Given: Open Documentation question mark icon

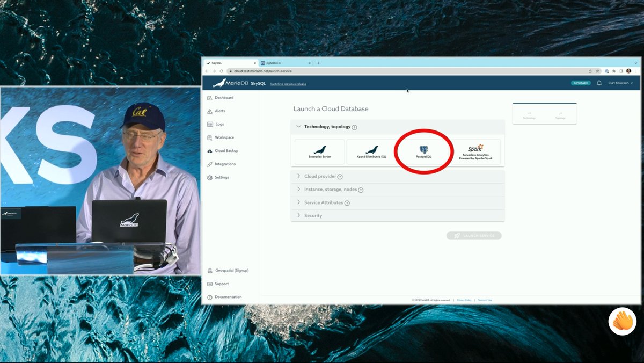Looking at the screenshot, I should 210,297.
